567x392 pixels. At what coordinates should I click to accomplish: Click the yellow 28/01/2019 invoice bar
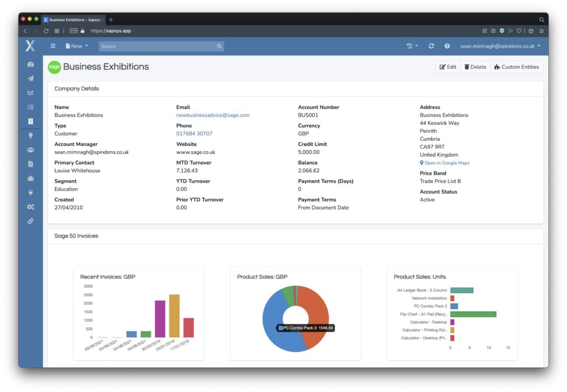click(x=174, y=316)
